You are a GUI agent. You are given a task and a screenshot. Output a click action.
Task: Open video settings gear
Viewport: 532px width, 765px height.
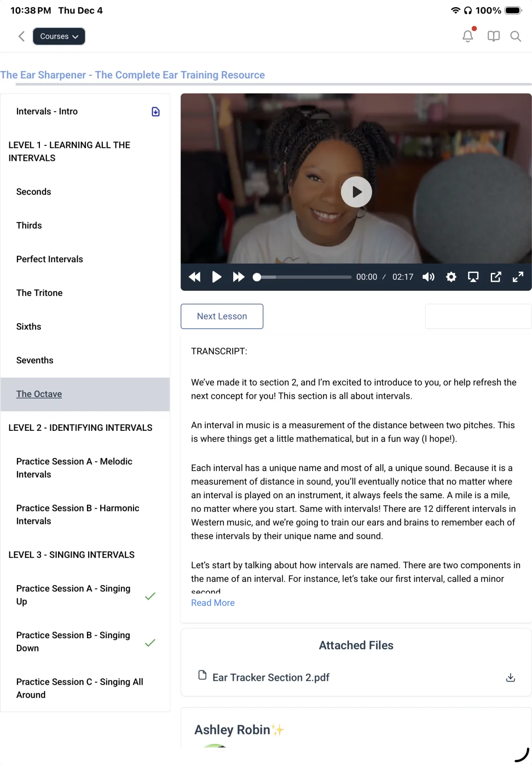(x=451, y=277)
